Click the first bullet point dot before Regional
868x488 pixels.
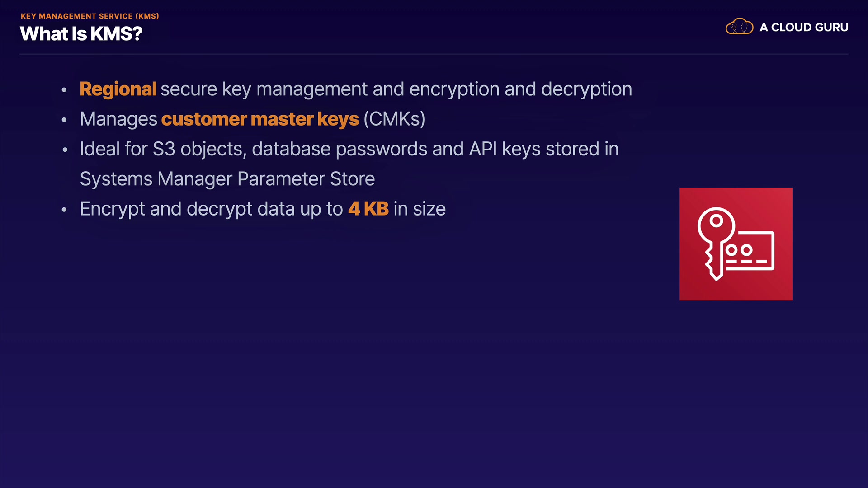pos(64,90)
